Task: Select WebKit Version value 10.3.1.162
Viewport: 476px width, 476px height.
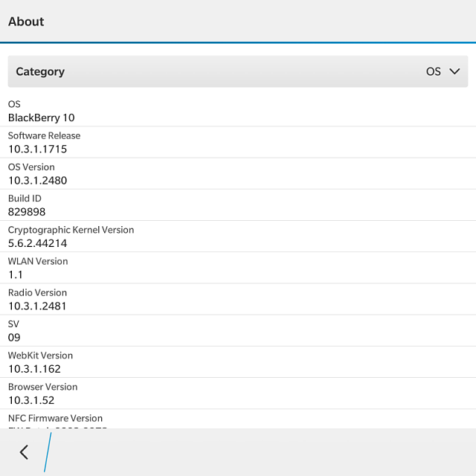Action: tap(34, 369)
